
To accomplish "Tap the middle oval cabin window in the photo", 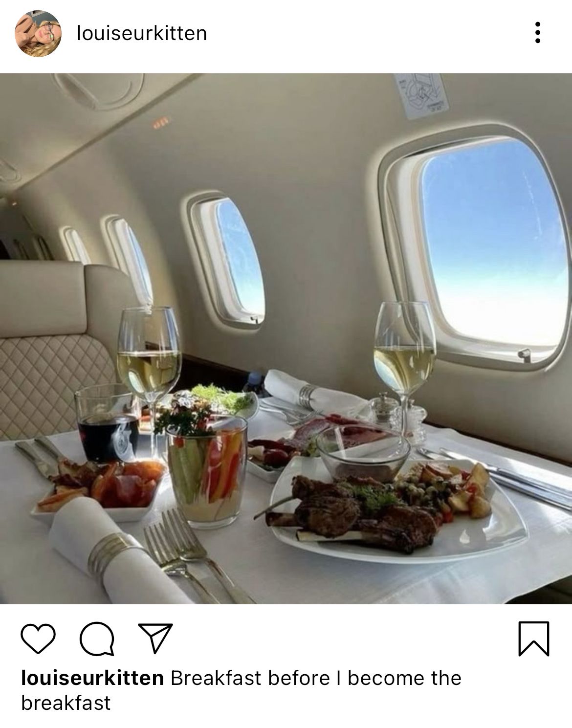I will [x=228, y=260].
